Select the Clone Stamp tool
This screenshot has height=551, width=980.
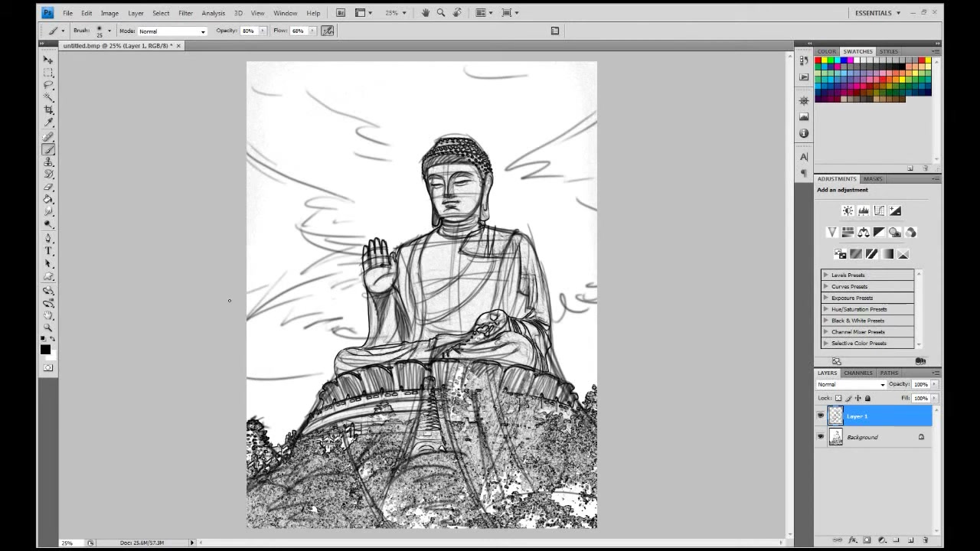[x=48, y=162]
